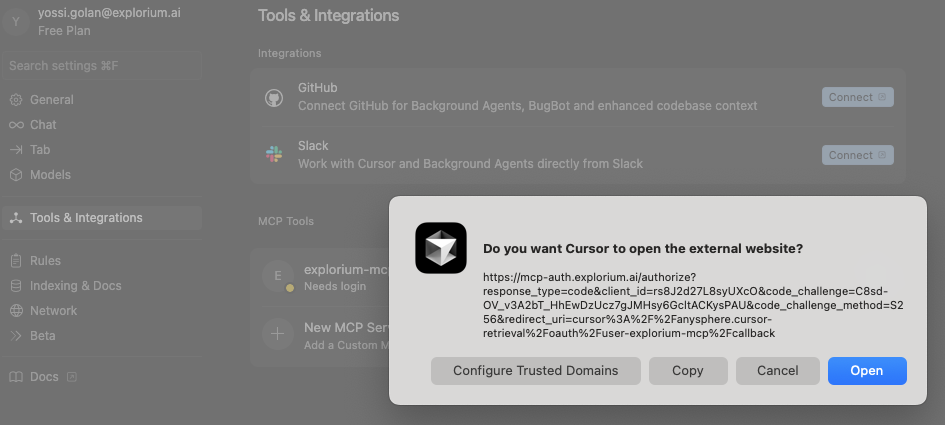Click the external link icon beside Docs
This screenshot has width=945, height=425.
(x=71, y=377)
